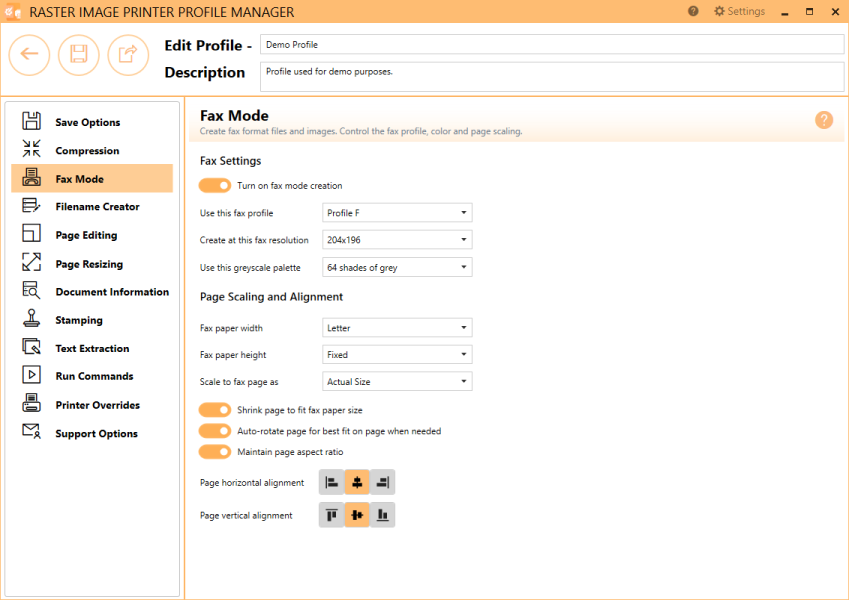Open the Run Commands section label
849x600 pixels.
94,376
